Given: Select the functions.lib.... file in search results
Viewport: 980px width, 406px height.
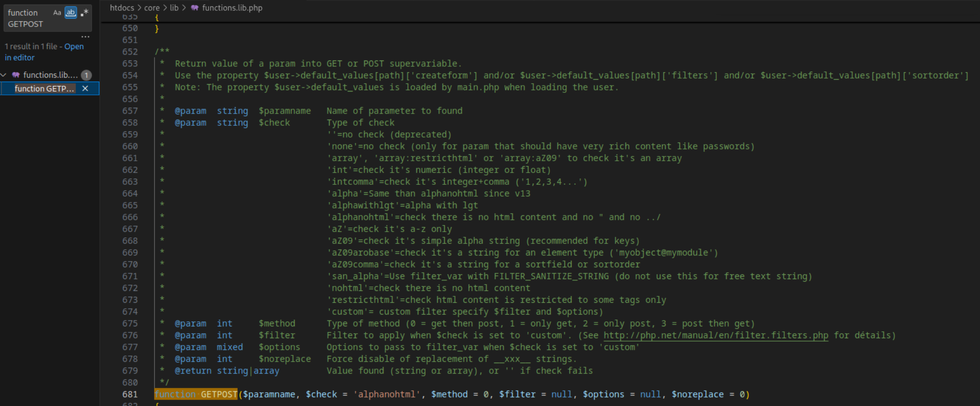Looking at the screenshot, I should pos(50,75).
